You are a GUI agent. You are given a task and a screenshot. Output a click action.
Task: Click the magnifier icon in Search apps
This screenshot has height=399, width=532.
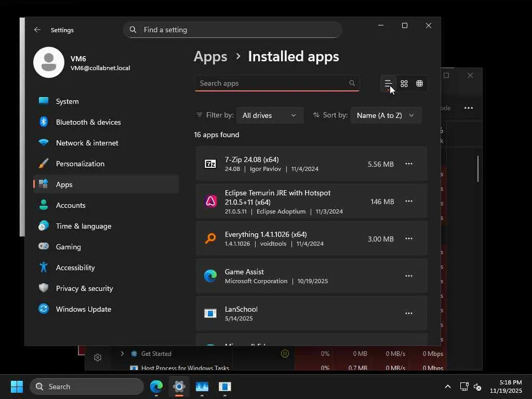pyautogui.click(x=352, y=83)
